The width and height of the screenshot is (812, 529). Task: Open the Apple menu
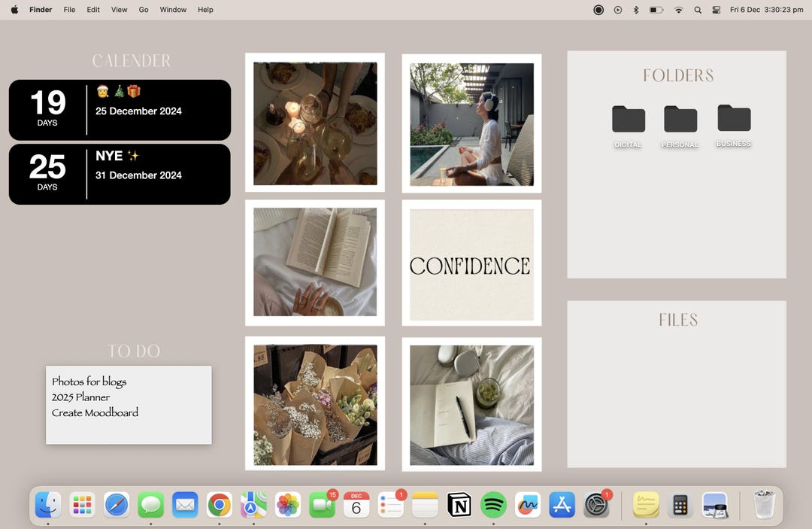(x=14, y=10)
